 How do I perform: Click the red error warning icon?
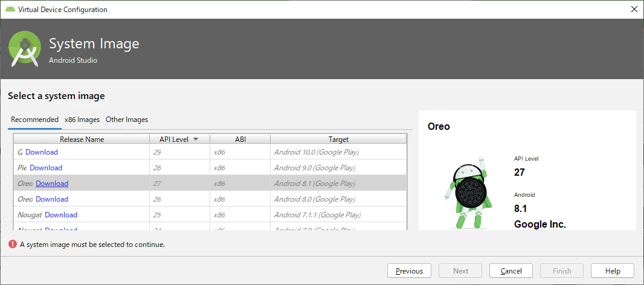click(x=12, y=245)
